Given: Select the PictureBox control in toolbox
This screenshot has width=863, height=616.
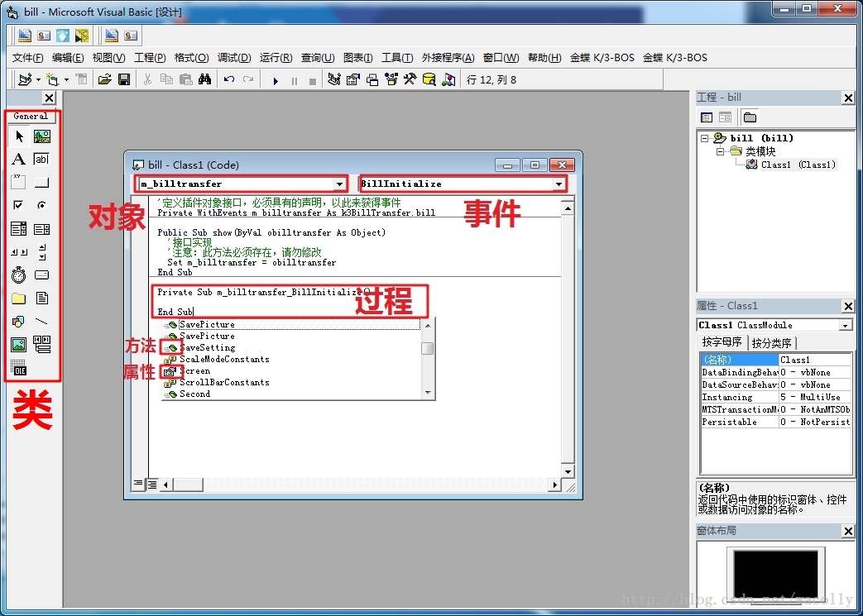Looking at the screenshot, I should 42,136.
